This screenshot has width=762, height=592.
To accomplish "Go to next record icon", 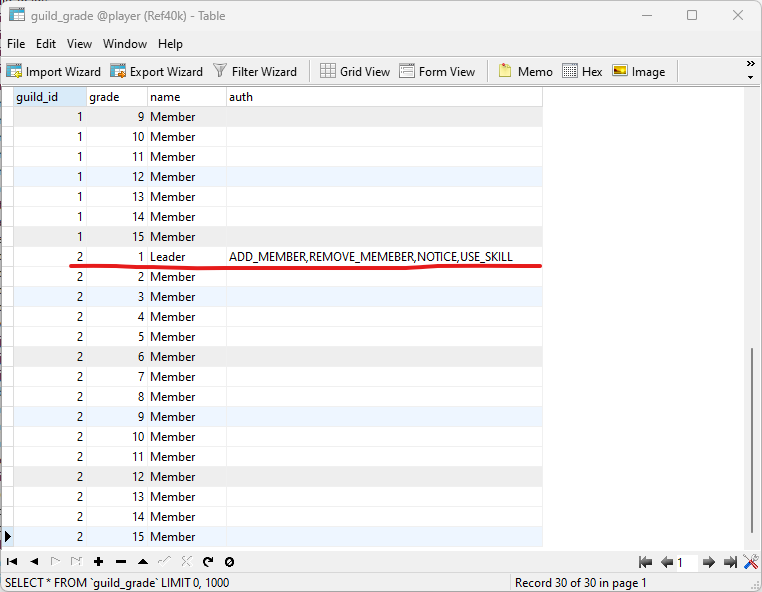I will [55, 562].
